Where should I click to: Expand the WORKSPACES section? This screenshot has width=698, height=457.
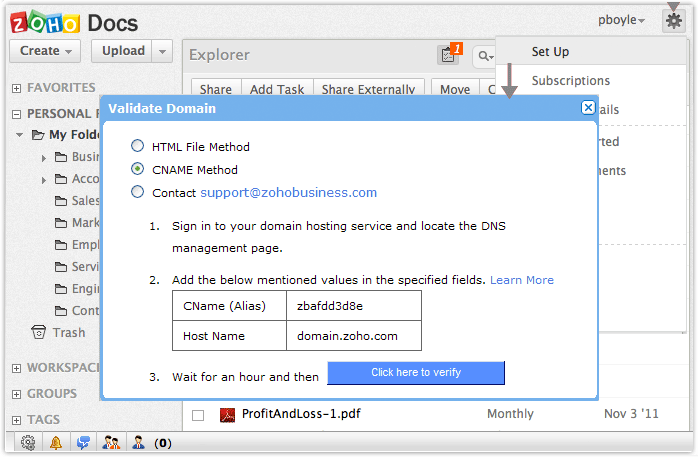(x=16, y=368)
